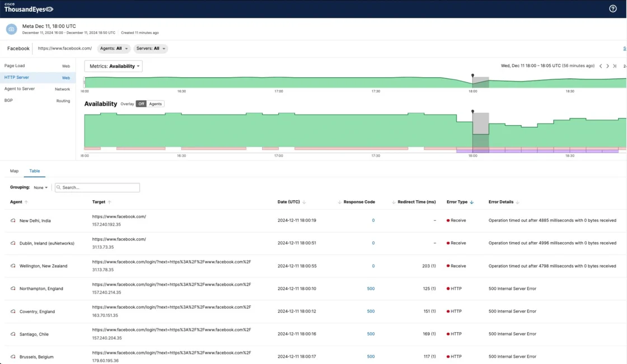Click response code 0 for Dublin
Screen dimensions: 627x364
click(373, 243)
